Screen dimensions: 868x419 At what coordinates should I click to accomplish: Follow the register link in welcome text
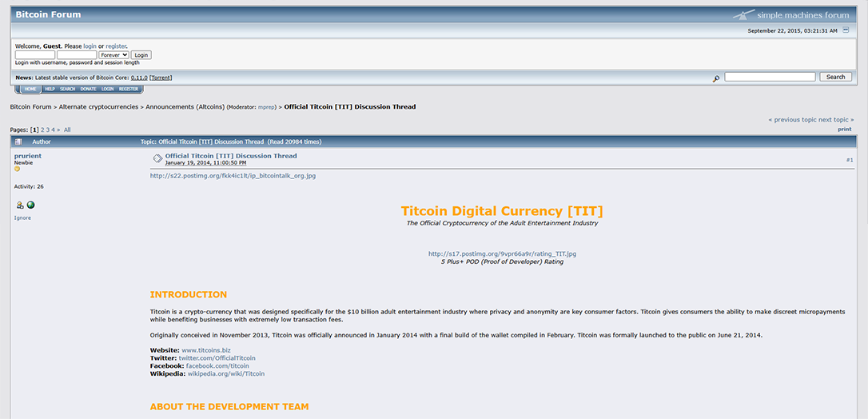(x=116, y=46)
